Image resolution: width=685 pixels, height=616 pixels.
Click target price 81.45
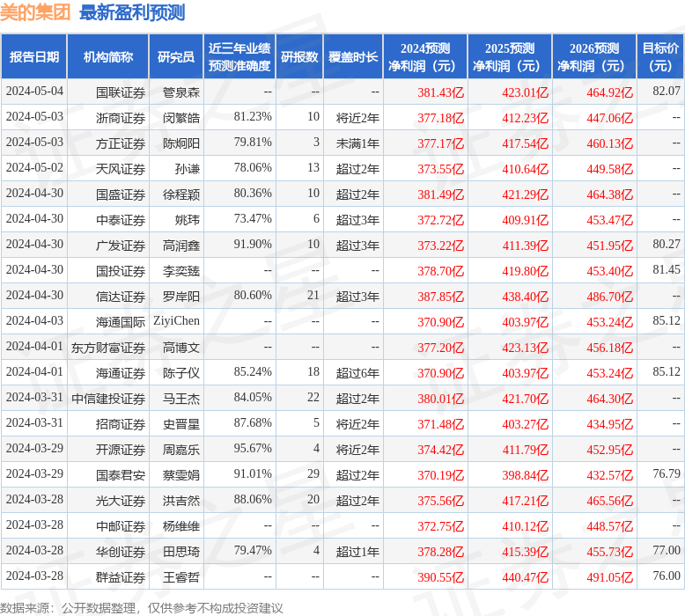tap(667, 270)
